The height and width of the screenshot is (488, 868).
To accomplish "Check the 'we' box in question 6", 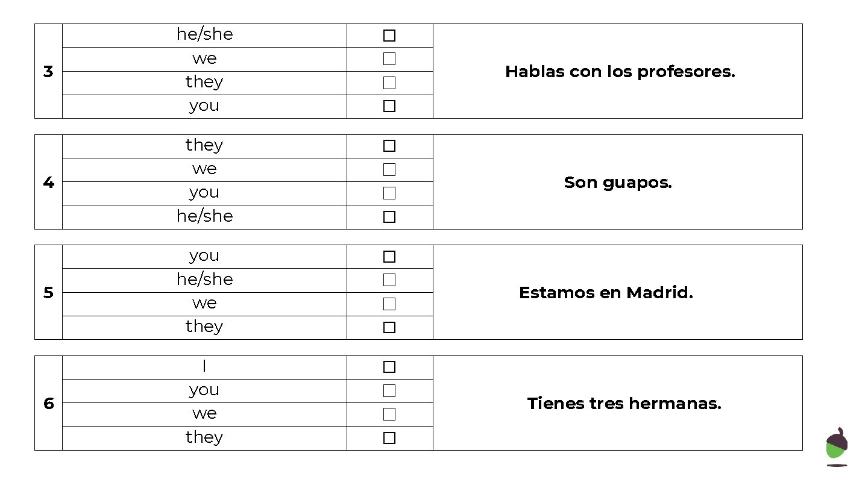I will tap(389, 414).
